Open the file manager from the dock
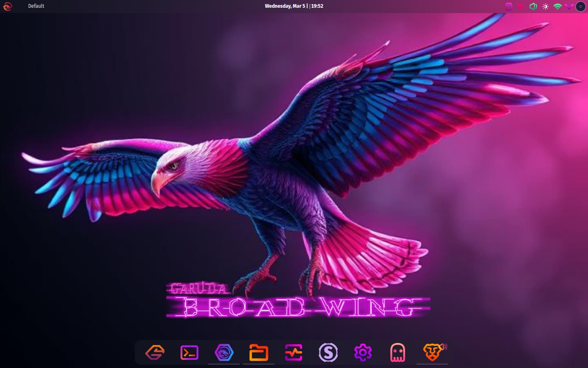Screen dimensions: 588x368 click(259, 352)
